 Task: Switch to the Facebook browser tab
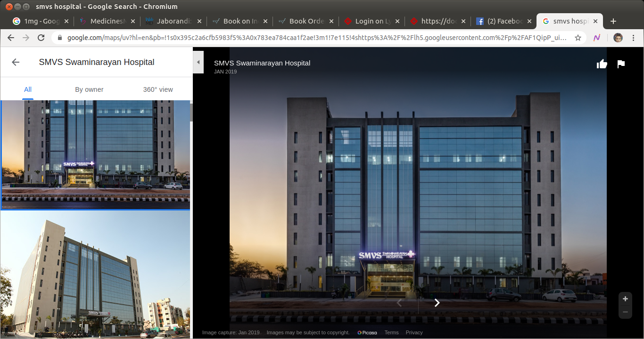point(503,21)
